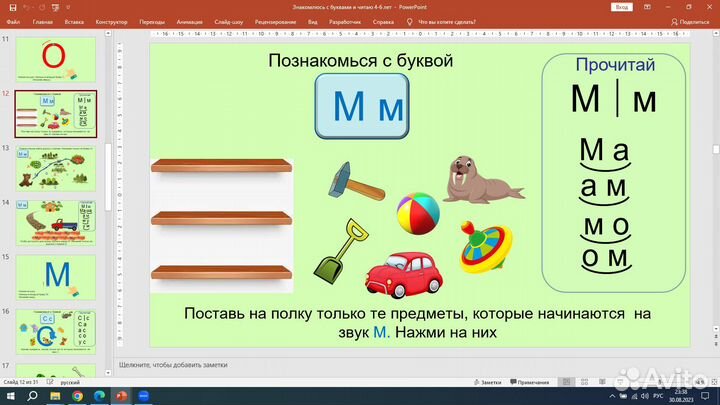
Task: Click the 'о м' syllable on the slide
Action: (605, 257)
